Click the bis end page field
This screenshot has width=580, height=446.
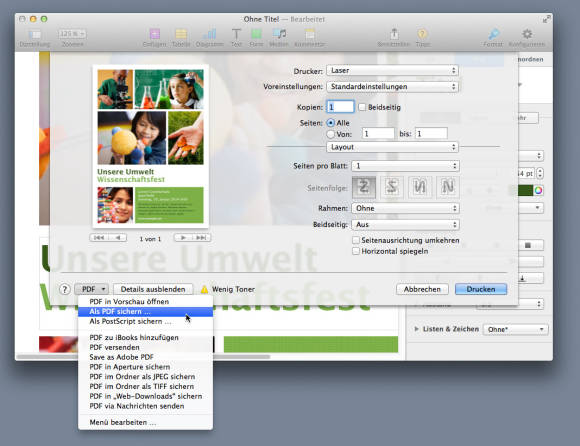[431, 134]
